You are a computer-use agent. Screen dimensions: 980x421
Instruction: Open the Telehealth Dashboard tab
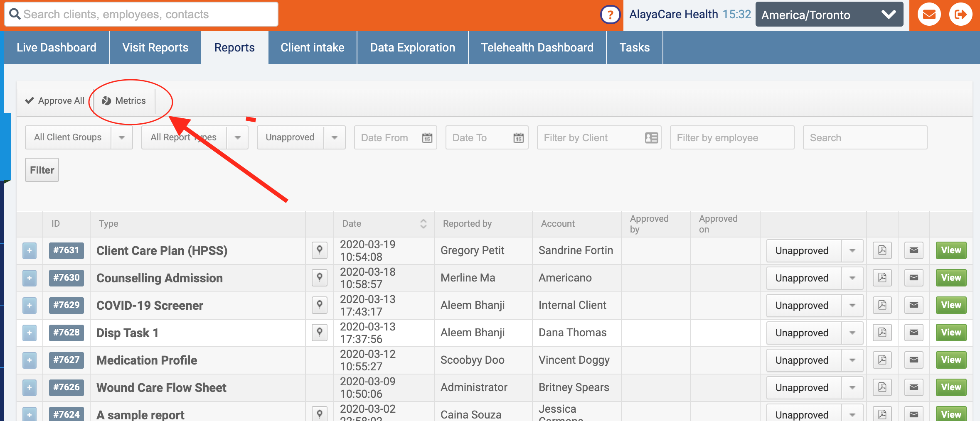537,48
